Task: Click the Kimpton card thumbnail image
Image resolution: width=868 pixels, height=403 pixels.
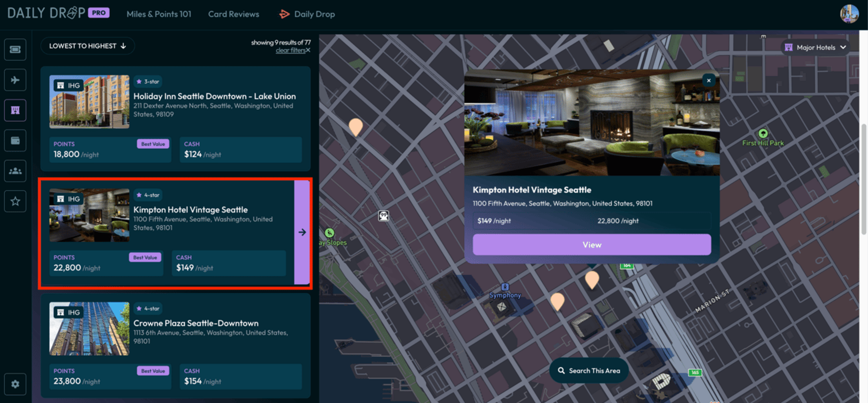Action: click(89, 215)
